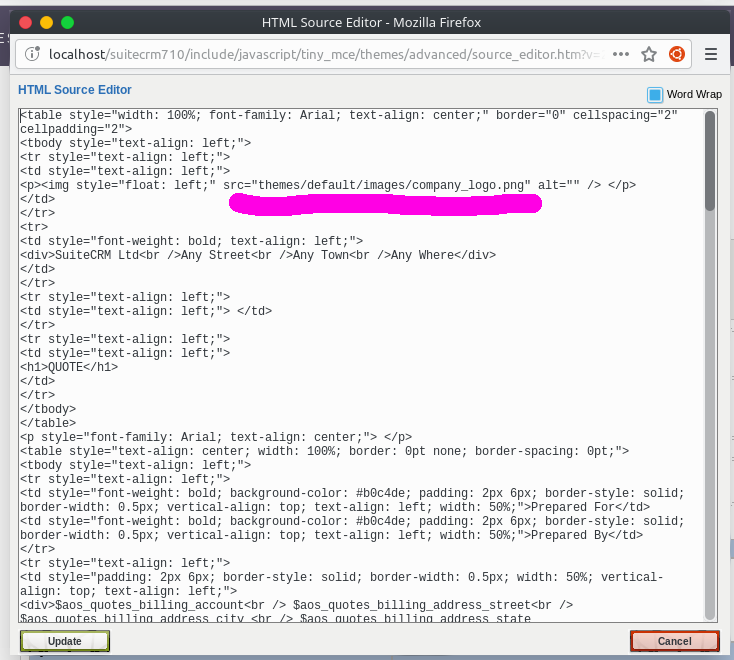Open the page actions three-dot menu

(621, 54)
